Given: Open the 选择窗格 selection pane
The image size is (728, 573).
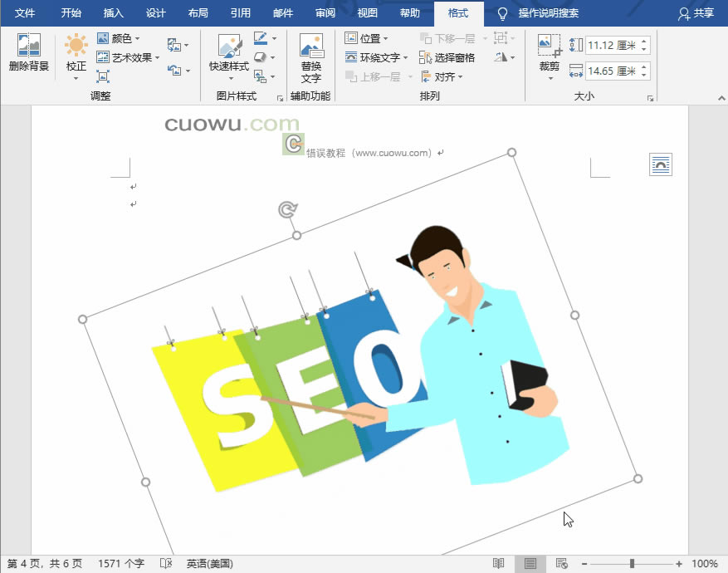Looking at the screenshot, I should (447, 57).
